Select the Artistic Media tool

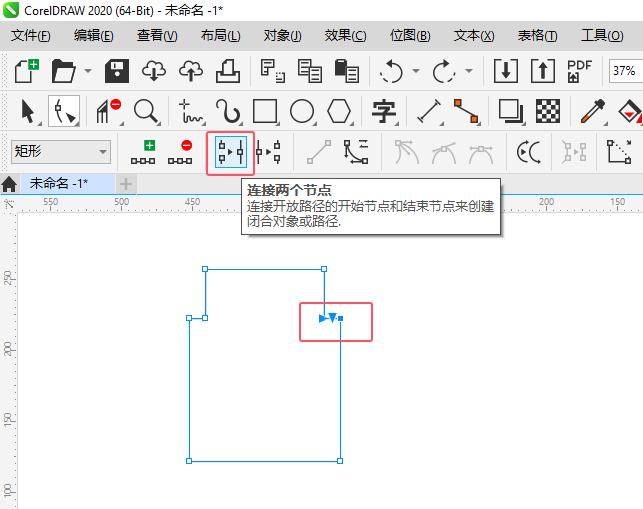coord(228,111)
